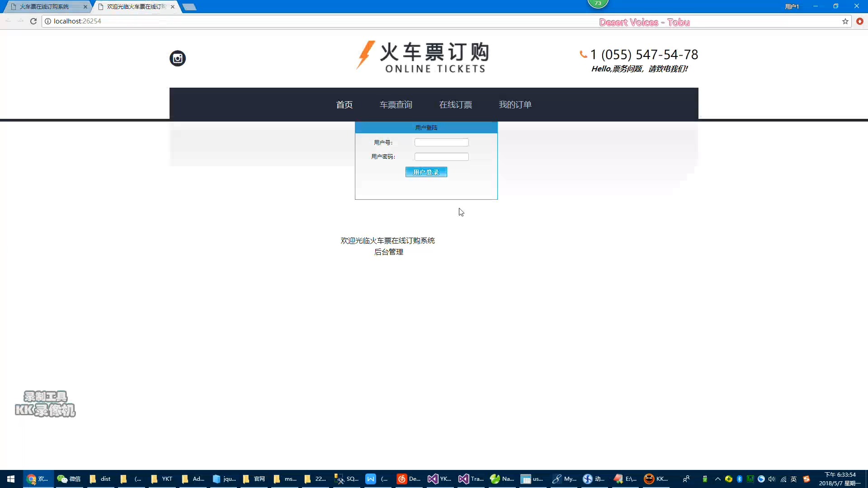Viewport: 868px width, 488px height.
Task: Click the 用户密码 input field
Action: point(442,157)
